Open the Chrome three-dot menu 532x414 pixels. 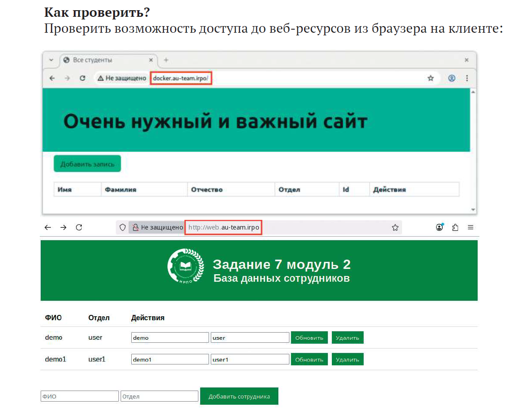[x=467, y=78]
